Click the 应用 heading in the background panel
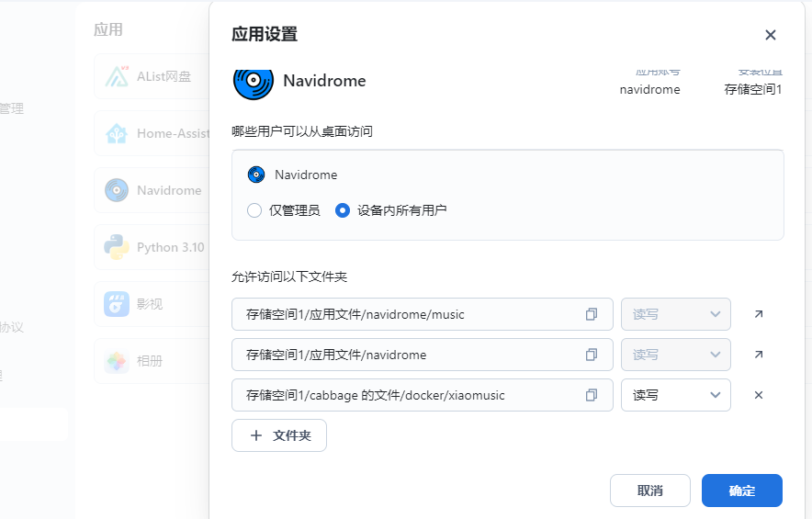This screenshot has width=812, height=519. point(108,29)
